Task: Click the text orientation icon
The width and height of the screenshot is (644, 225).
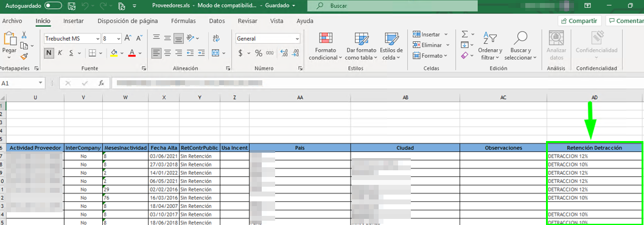Action: tap(190, 38)
